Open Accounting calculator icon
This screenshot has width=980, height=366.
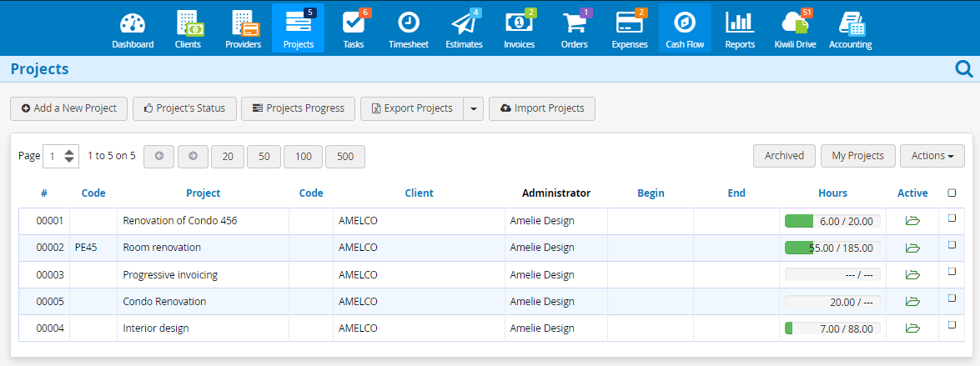tap(850, 23)
